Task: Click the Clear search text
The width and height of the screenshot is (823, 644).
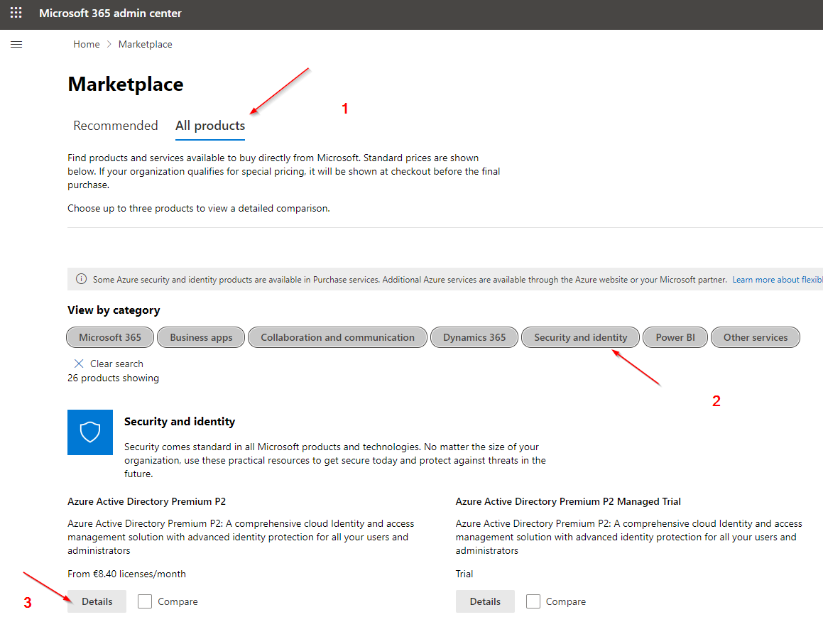Action: click(116, 364)
